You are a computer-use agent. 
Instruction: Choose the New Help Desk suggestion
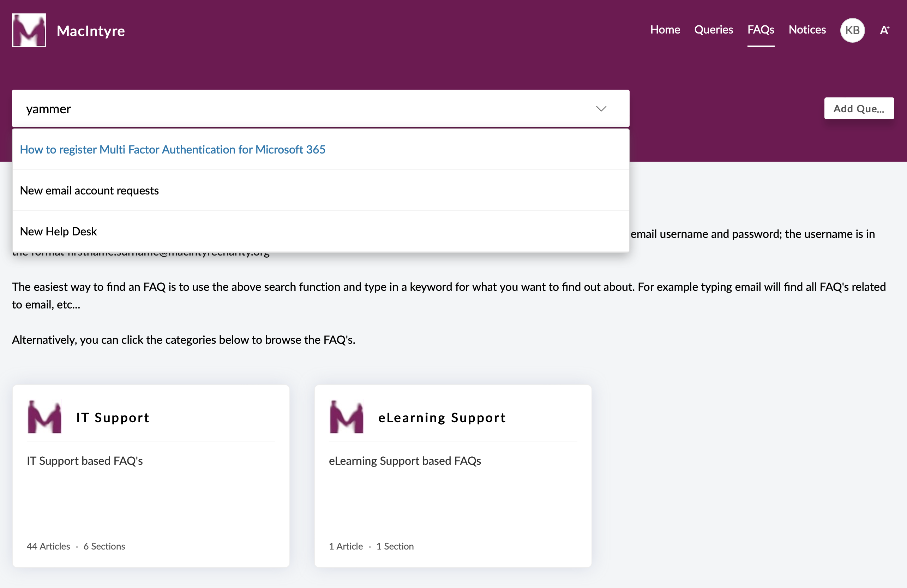coord(58,231)
